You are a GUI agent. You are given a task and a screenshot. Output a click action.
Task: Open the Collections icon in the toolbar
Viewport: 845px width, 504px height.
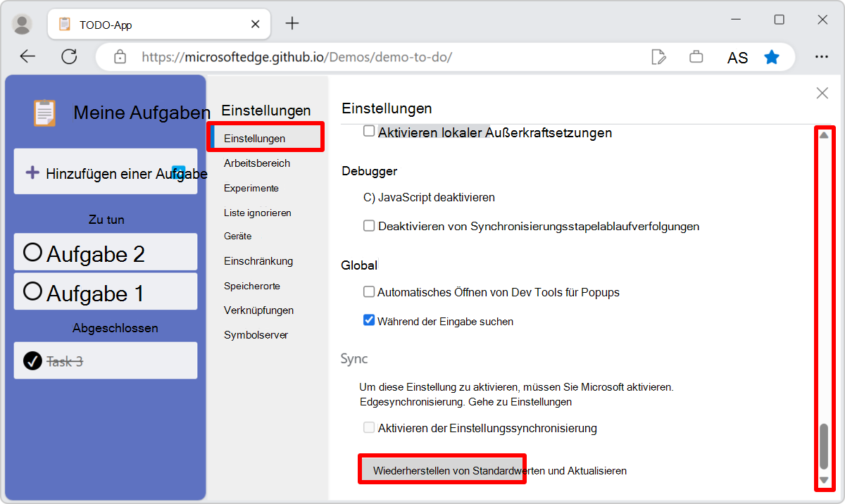(696, 57)
